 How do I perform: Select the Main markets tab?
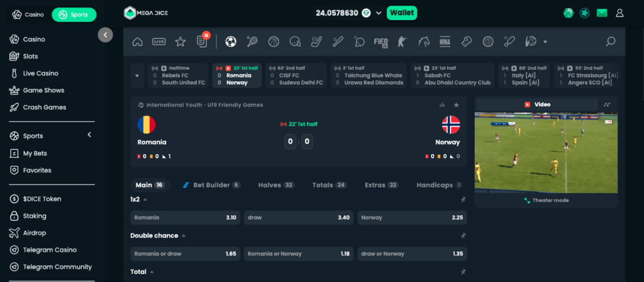(x=150, y=185)
